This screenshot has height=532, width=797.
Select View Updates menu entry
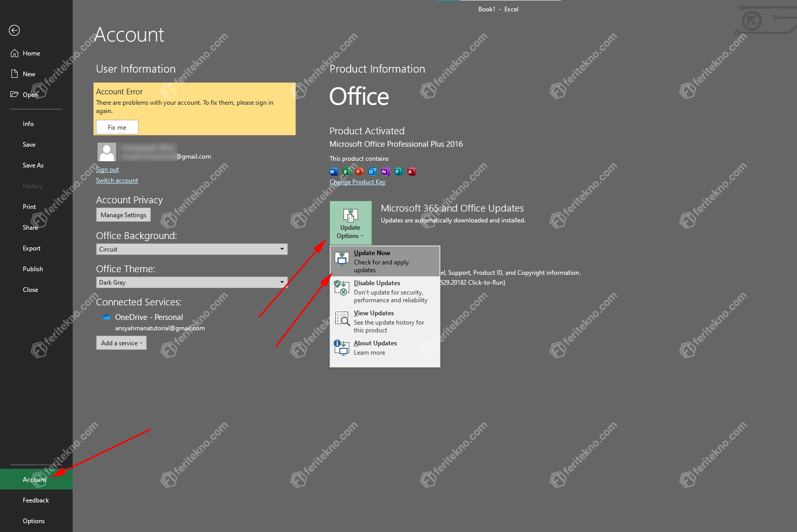point(385,321)
